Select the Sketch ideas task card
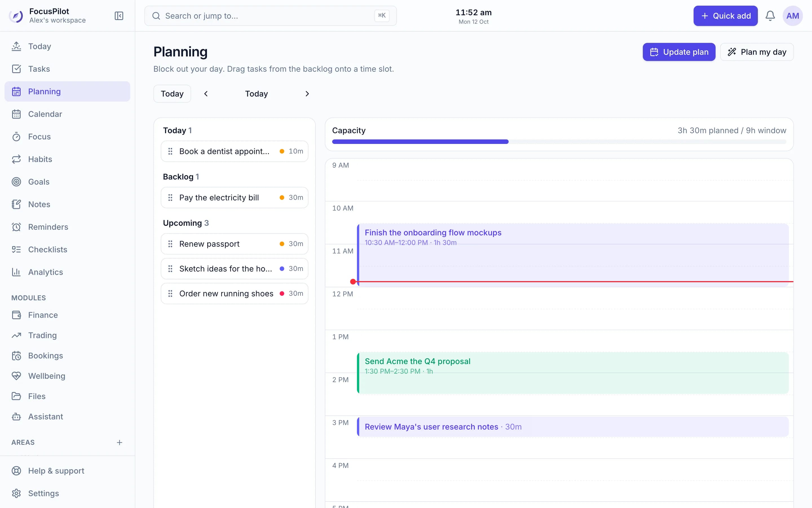Viewport: 812px width, 508px height. click(235, 269)
